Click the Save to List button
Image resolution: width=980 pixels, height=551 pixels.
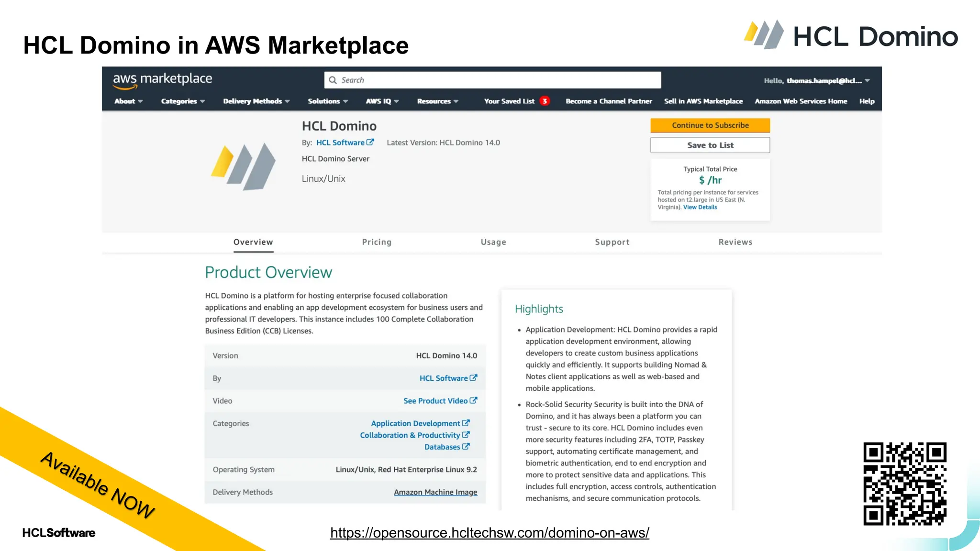(710, 145)
